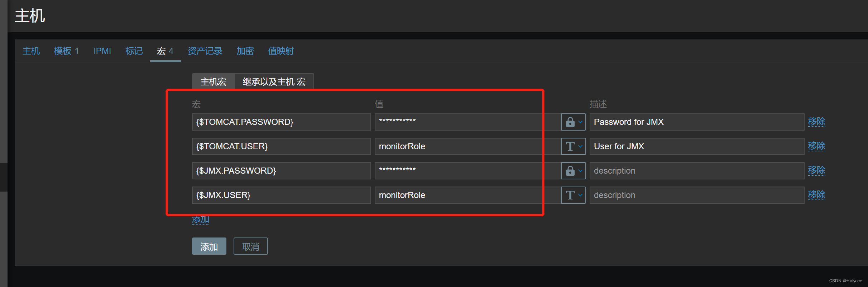Go to the 加密 tab
Viewport: 868px width, 287px height.
[x=245, y=51]
